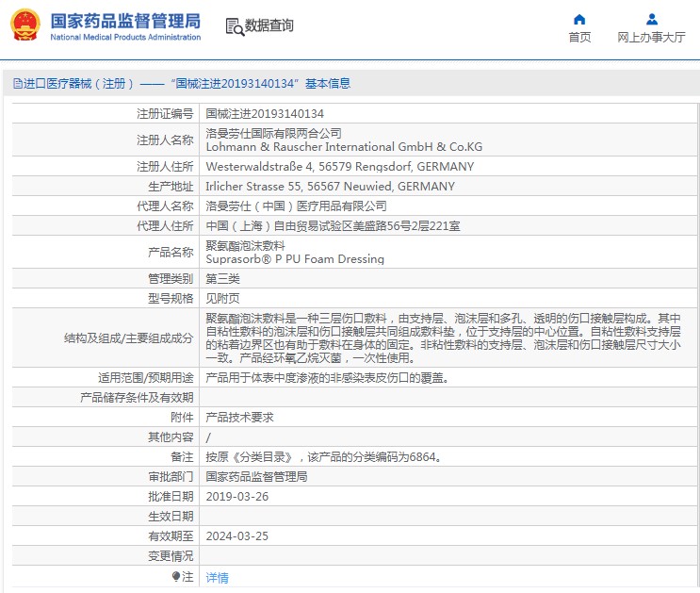Image resolution: width=700 pixels, height=593 pixels.
Task: Click the 管理类别 row label
Action: click(171, 279)
